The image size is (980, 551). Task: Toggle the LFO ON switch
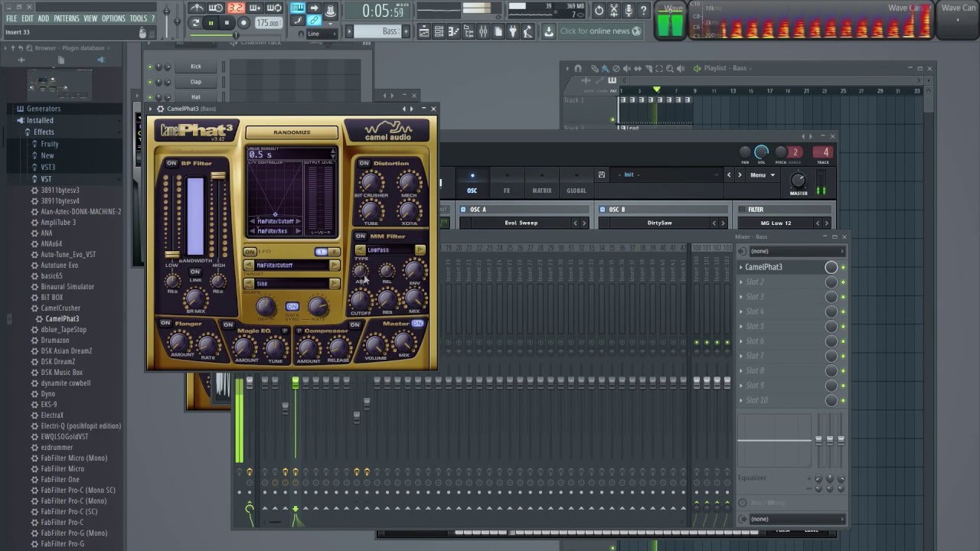click(250, 252)
